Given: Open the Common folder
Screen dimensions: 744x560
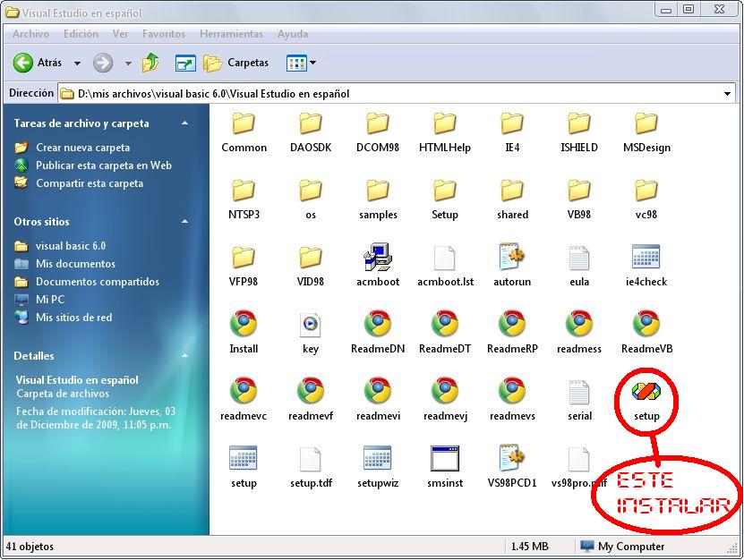Looking at the screenshot, I should pyautogui.click(x=244, y=133).
